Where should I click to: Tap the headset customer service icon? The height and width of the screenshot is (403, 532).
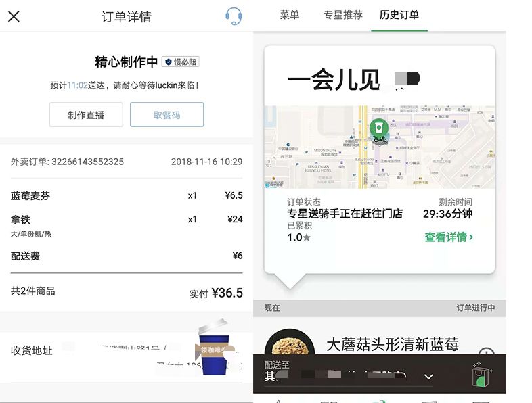[234, 16]
